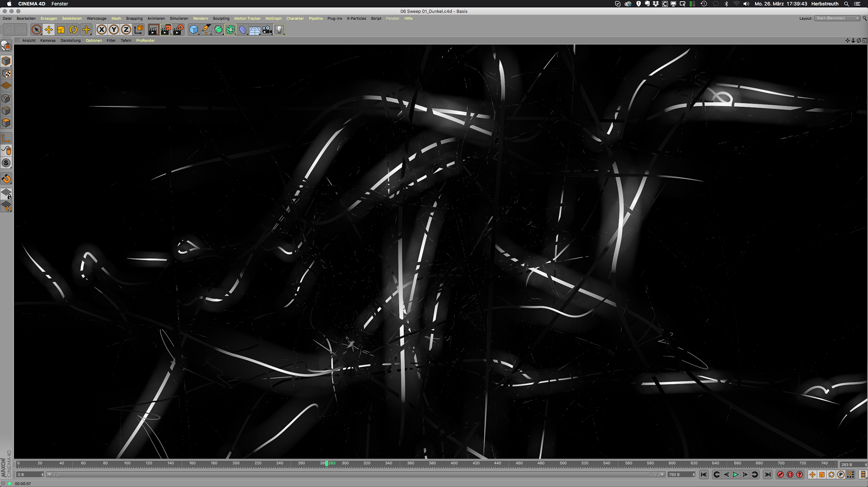Image resolution: width=868 pixels, height=487 pixels.
Task: Add a Cube primitive object
Action: point(194,30)
